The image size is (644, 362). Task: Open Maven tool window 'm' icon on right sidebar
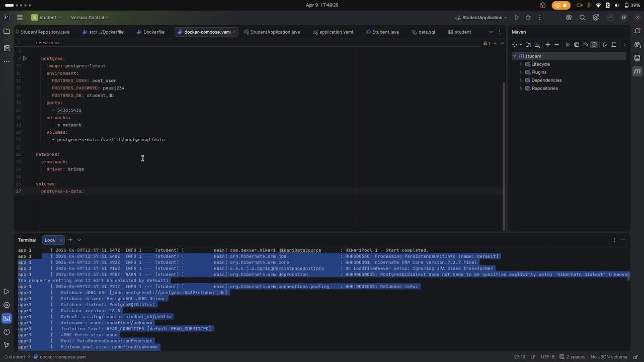point(637,71)
